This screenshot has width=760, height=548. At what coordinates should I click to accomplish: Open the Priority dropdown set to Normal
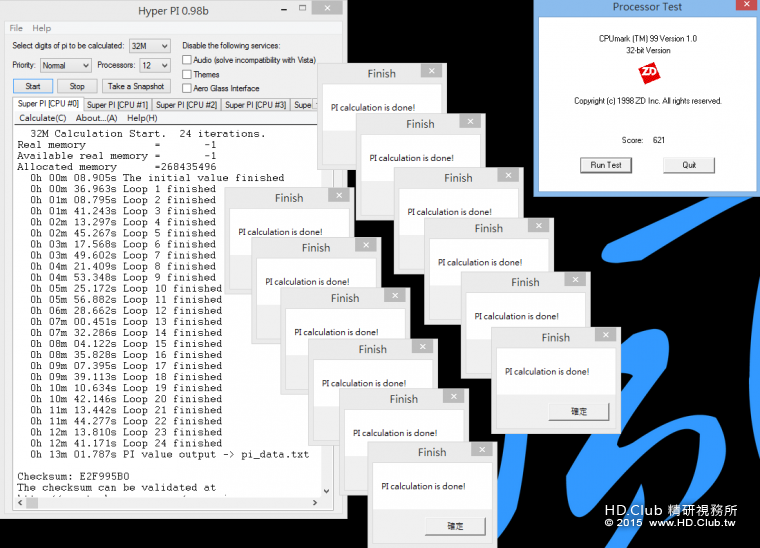(x=65, y=65)
